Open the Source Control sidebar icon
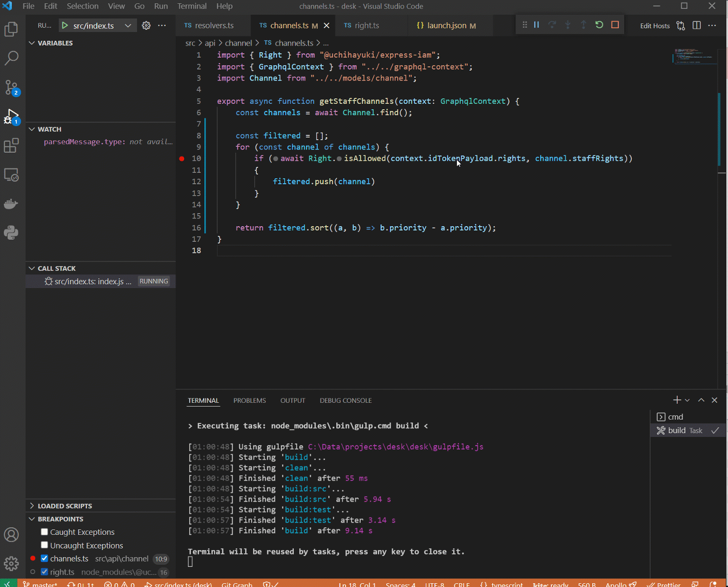This screenshot has width=728, height=587. point(11,87)
